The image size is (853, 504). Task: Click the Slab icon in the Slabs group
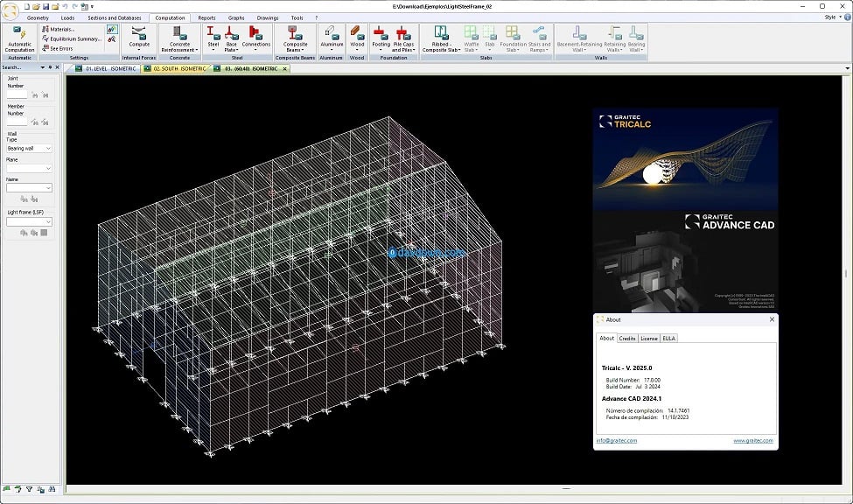click(490, 32)
